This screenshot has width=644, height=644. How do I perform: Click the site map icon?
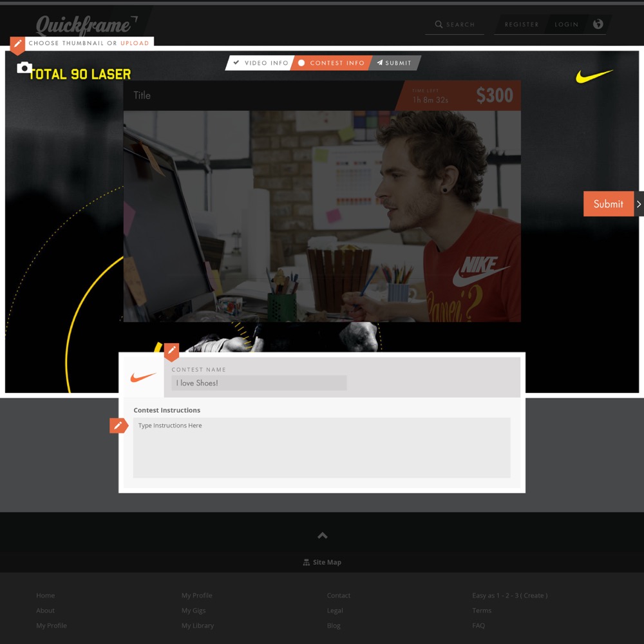pos(307,562)
